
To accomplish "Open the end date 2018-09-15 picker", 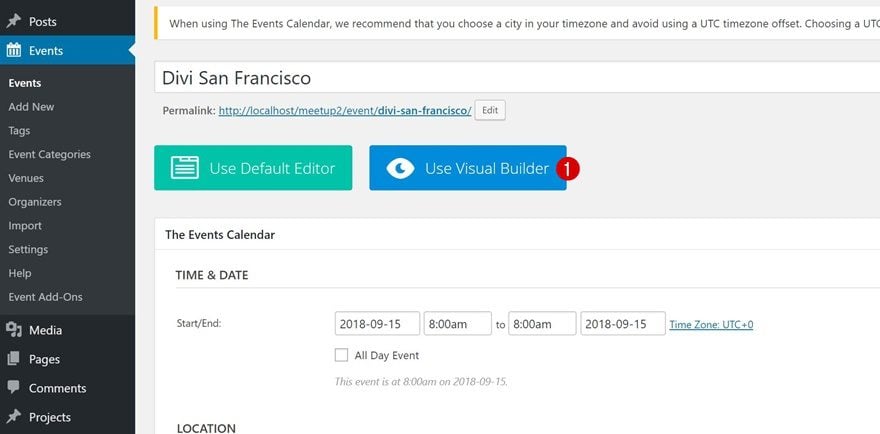I will 623,323.
